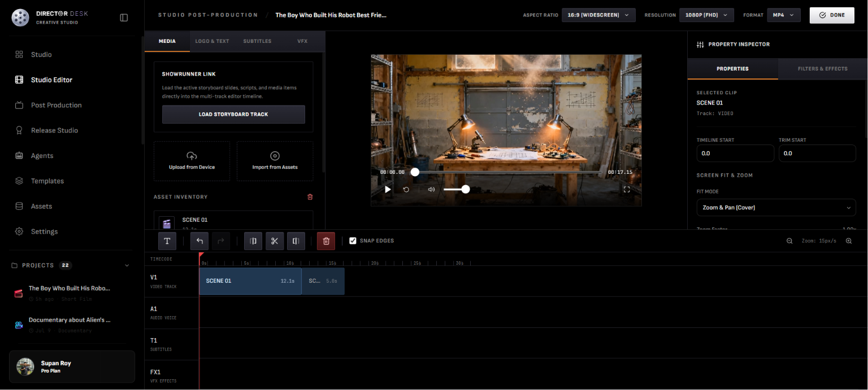The image size is (868, 390).
Task: Click the Studio Post-Production breadcrumb
Action: click(x=208, y=15)
